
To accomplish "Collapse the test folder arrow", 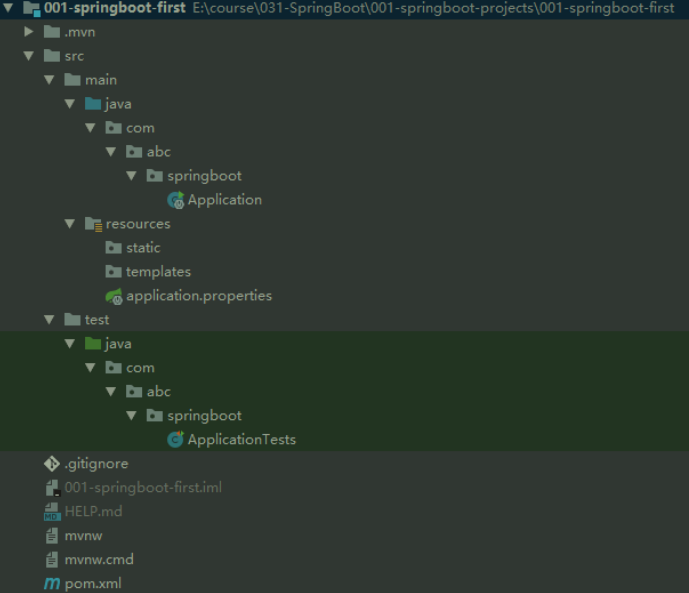I will 49,320.
